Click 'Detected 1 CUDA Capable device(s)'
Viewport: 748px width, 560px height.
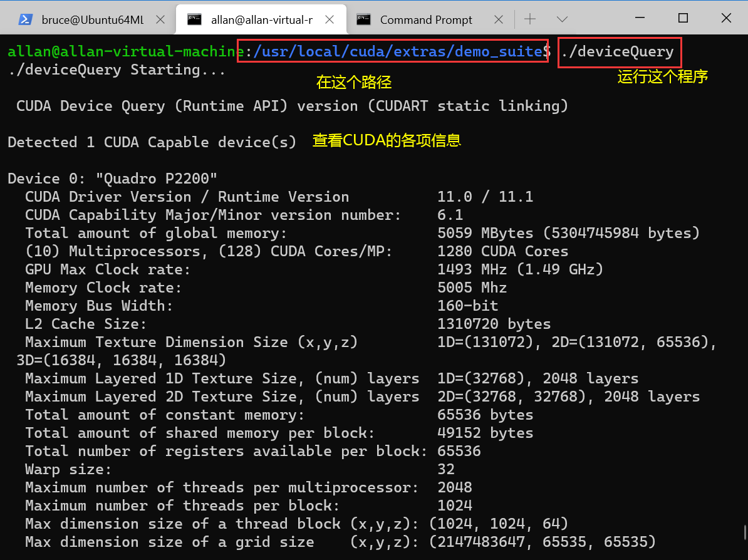[x=152, y=142]
